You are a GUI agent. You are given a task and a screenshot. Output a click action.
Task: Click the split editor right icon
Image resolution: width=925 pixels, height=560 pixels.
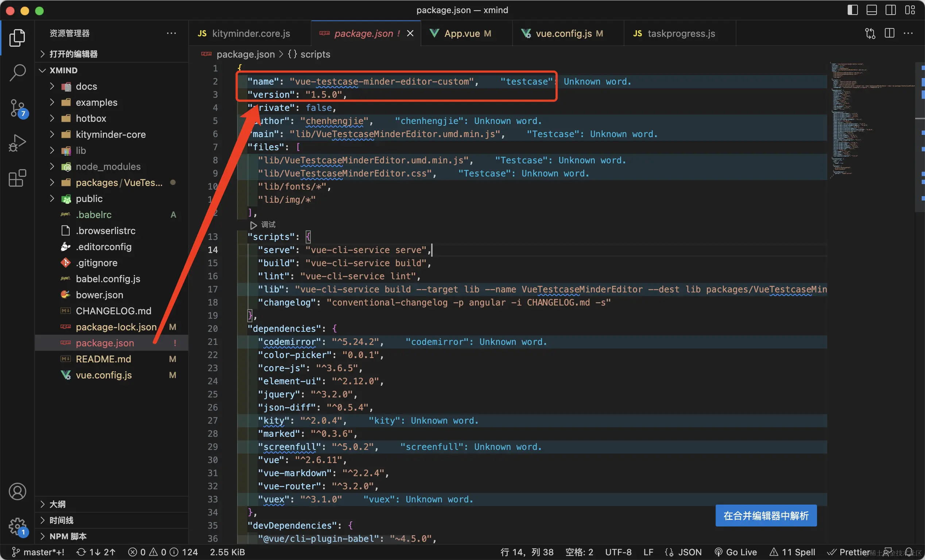(889, 34)
